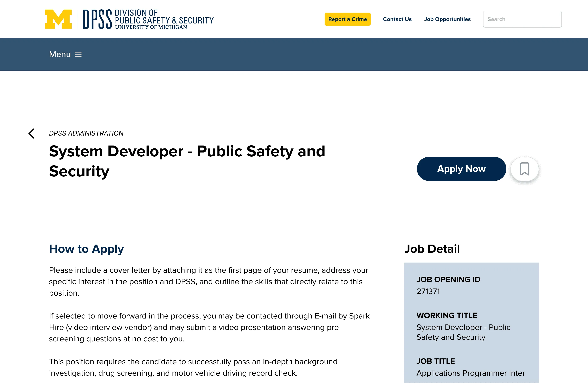588x383 pixels.
Task: Click the Spark Hire video interview paragraph
Action: click(x=209, y=327)
